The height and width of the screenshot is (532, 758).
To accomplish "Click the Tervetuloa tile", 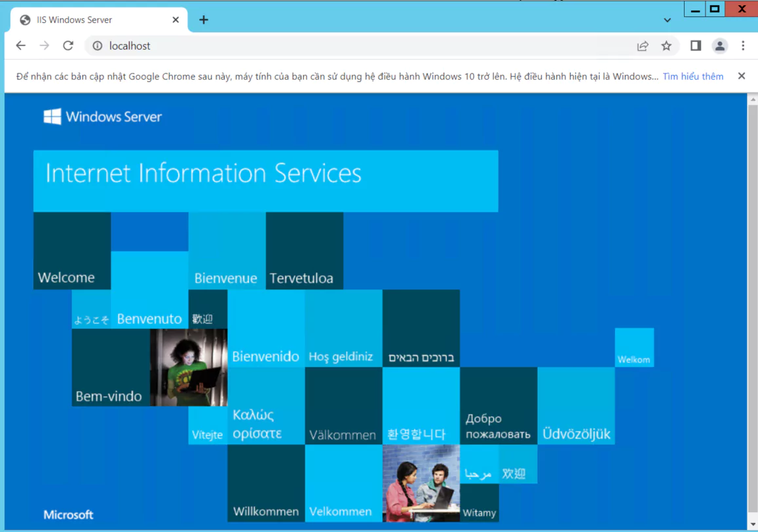I will (x=305, y=250).
